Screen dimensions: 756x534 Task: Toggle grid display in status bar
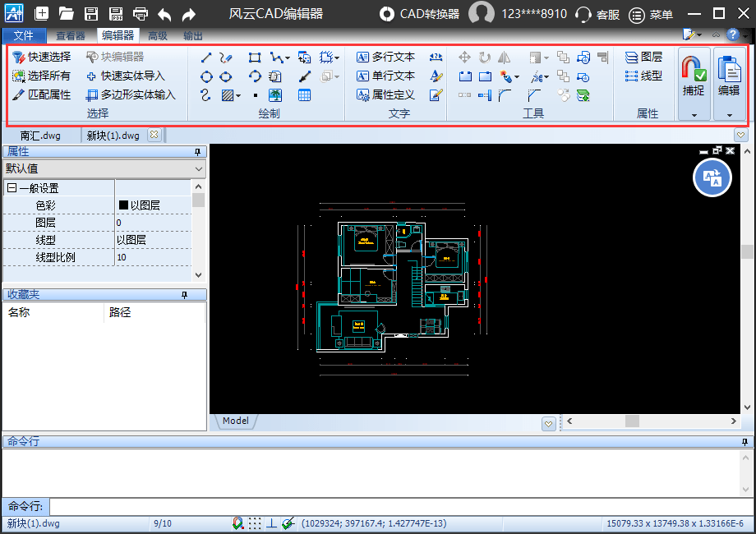[x=256, y=523]
